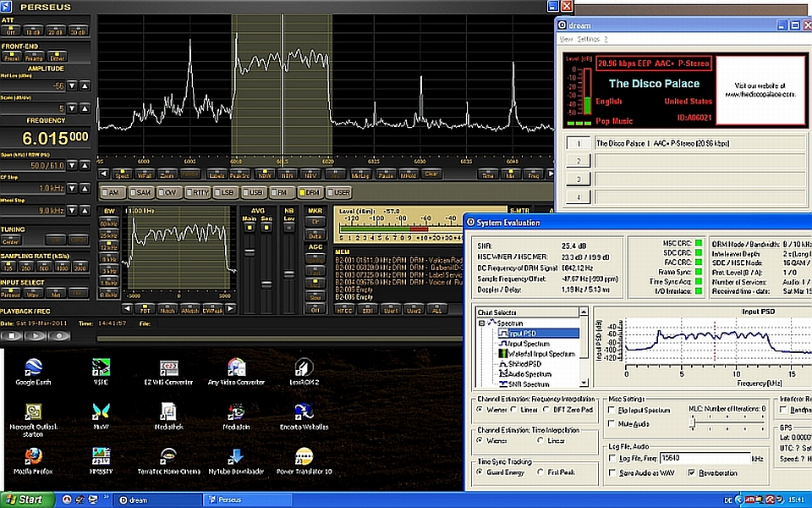Collapse Spectrum tree node in Chart Selector
This screenshot has width=812, height=508.
[481, 323]
